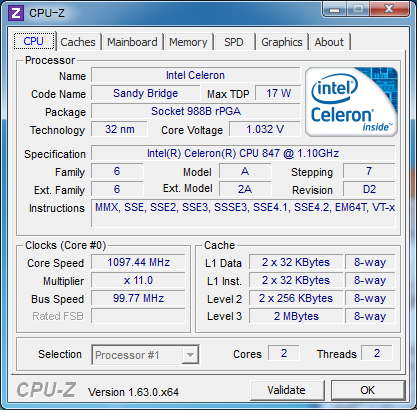Switch to the Caches tab

tap(78, 42)
